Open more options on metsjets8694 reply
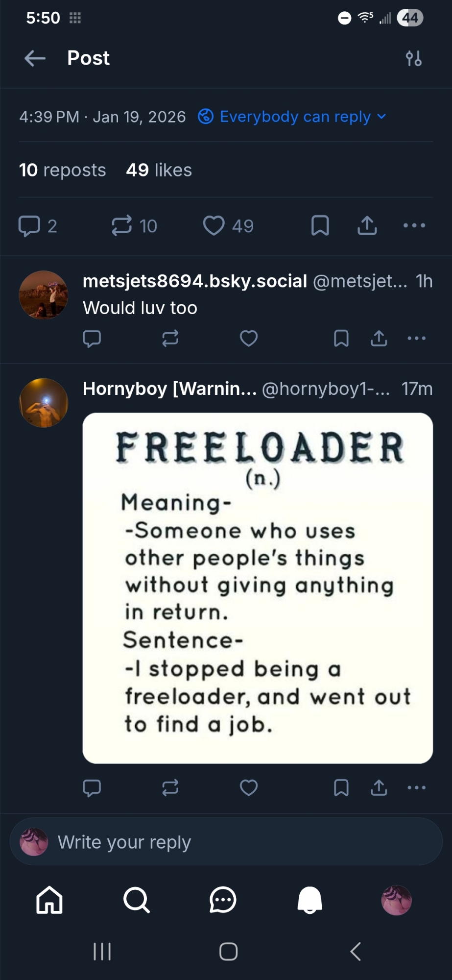This screenshot has height=980, width=452. [416, 339]
